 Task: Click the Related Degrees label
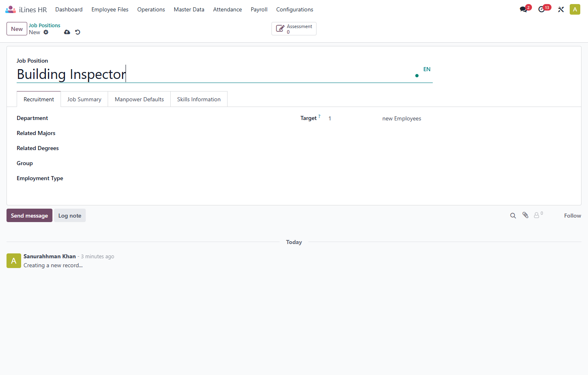(37, 148)
